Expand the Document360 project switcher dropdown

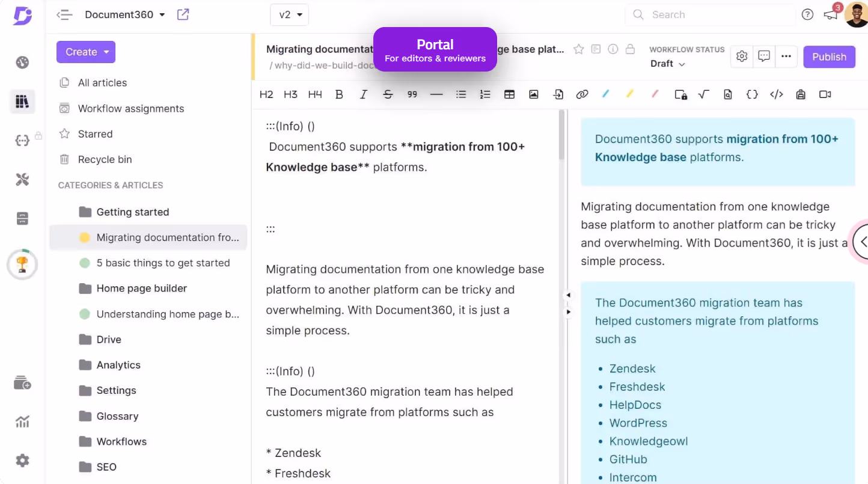[x=161, y=14]
